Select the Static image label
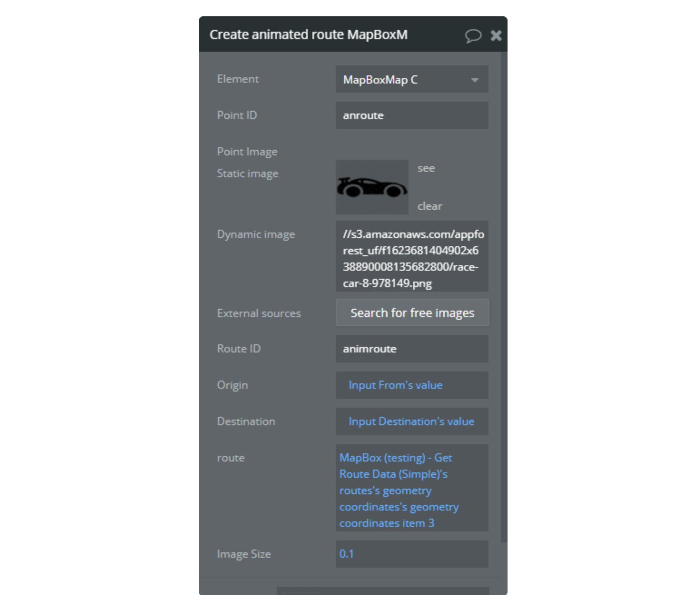Image resolution: width=700 pixels, height=595 pixels. pyautogui.click(x=247, y=173)
